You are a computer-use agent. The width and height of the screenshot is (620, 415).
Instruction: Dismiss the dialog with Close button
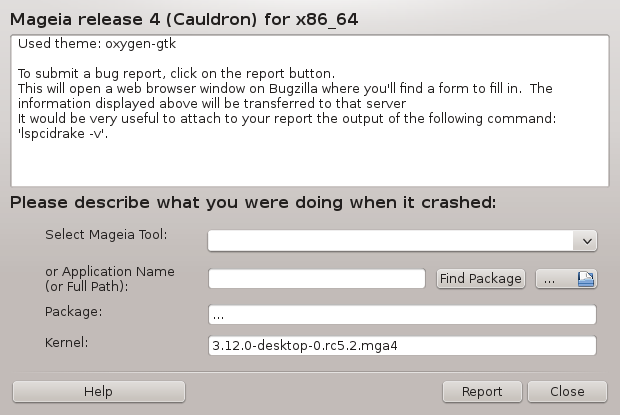567,392
